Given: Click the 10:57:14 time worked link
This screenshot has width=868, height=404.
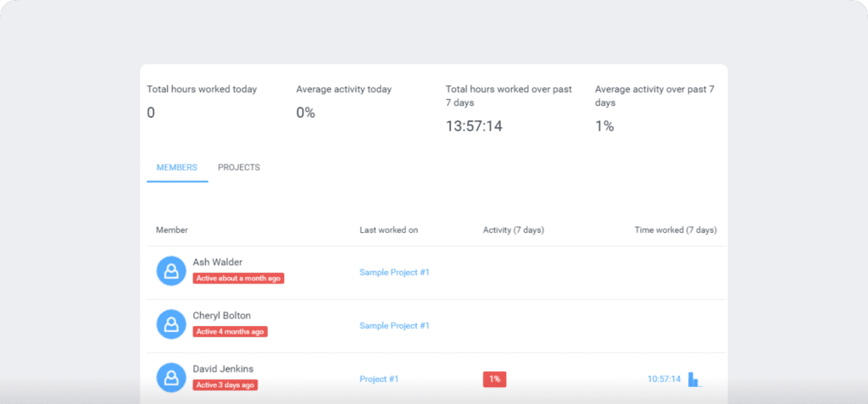Looking at the screenshot, I should 664,379.
